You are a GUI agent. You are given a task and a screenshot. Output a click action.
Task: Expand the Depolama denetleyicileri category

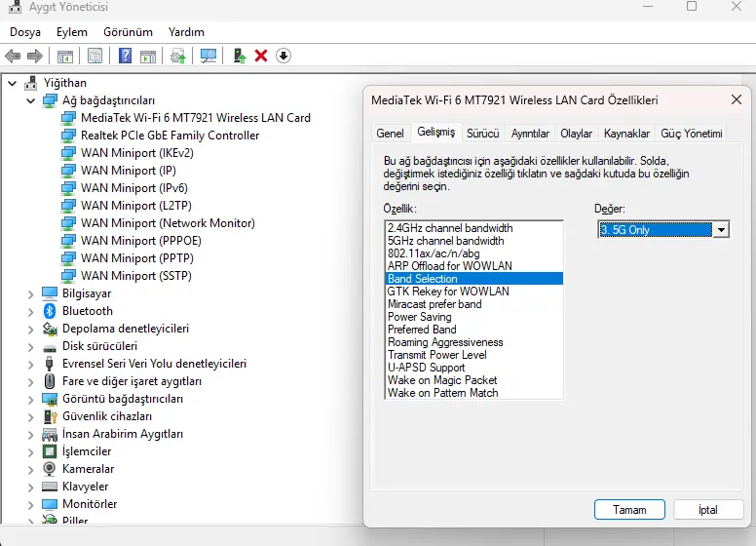click(31, 330)
